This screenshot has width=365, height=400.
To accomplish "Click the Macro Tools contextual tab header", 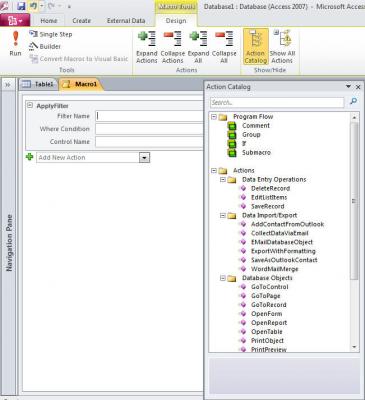I will pyautogui.click(x=176, y=7).
